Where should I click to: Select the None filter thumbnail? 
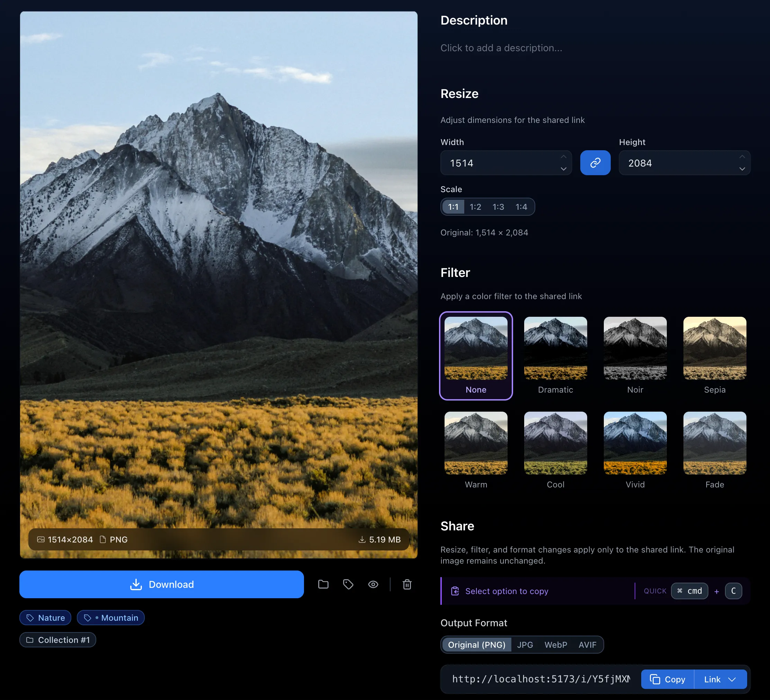click(x=476, y=356)
